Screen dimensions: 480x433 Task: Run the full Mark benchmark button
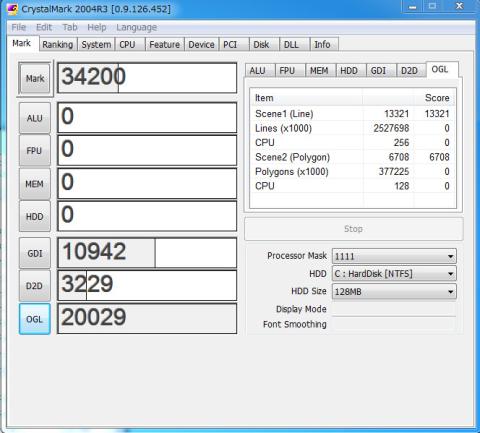(35, 79)
